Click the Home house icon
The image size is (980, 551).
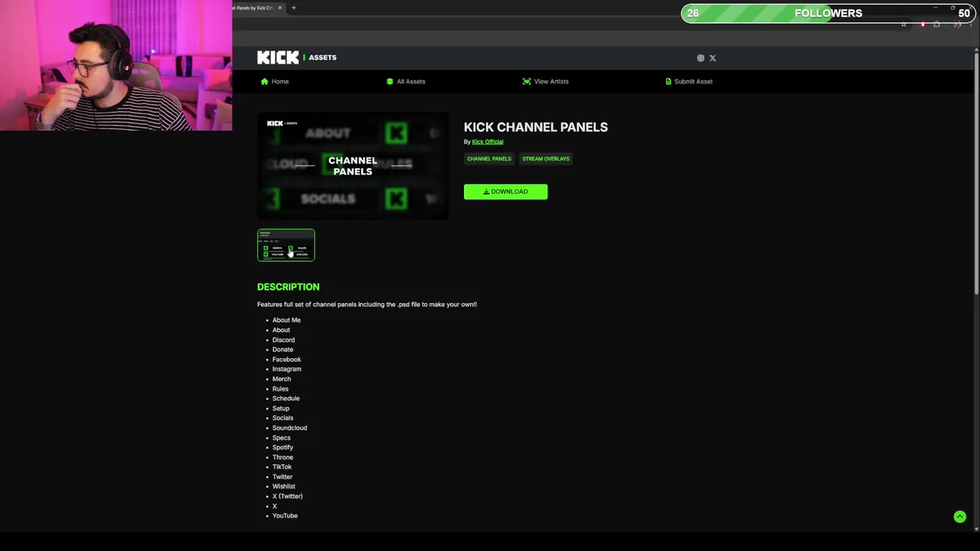(264, 81)
